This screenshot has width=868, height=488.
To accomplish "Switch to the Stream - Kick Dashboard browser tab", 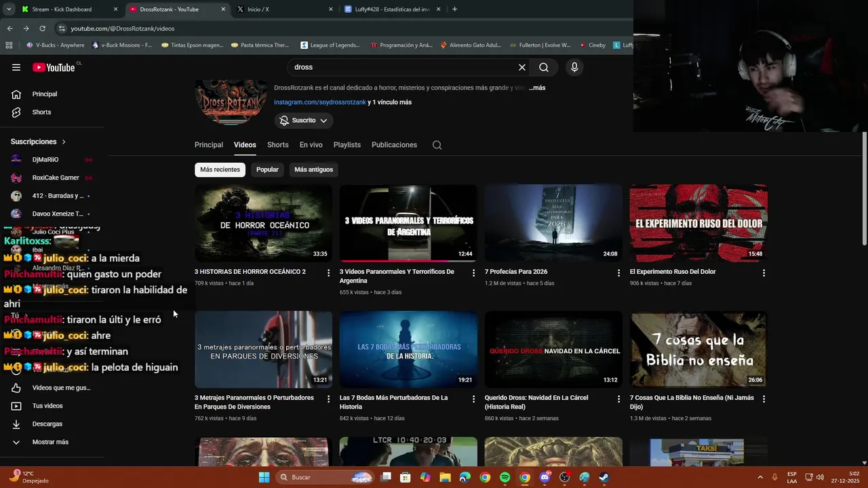I will coord(70,9).
